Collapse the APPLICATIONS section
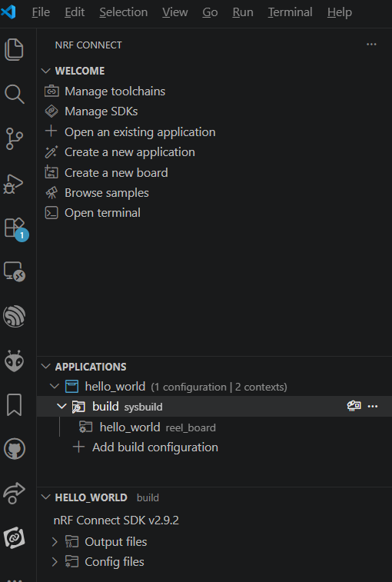This screenshot has width=392, height=582. tap(46, 367)
